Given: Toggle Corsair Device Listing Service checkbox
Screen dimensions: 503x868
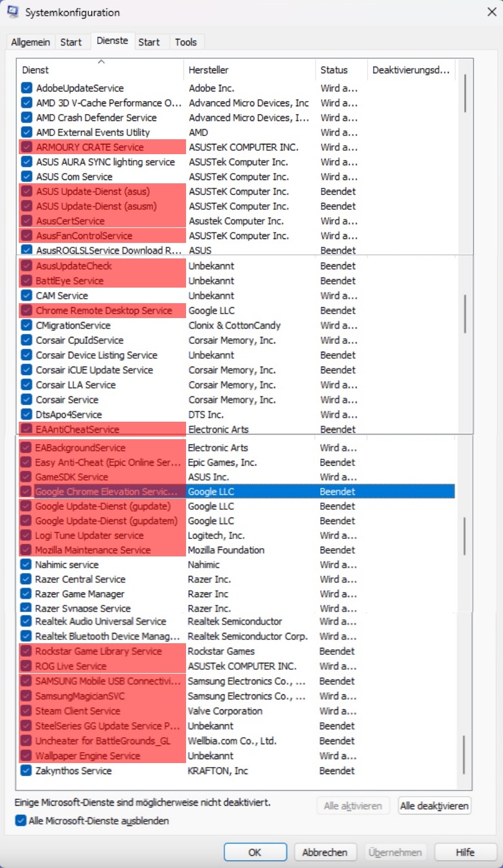Looking at the screenshot, I should click(x=27, y=355).
